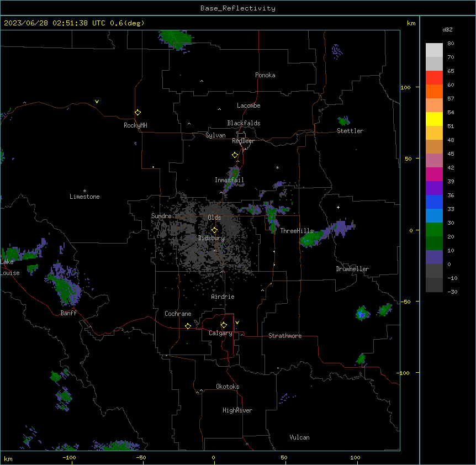Click the yellow diamond marker below Olds

pos(214,230)
